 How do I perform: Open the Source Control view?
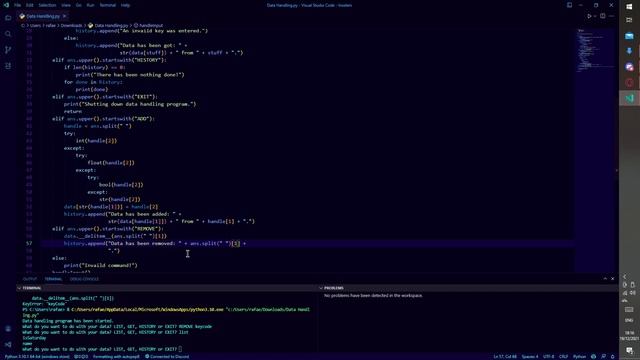[8, 50]
